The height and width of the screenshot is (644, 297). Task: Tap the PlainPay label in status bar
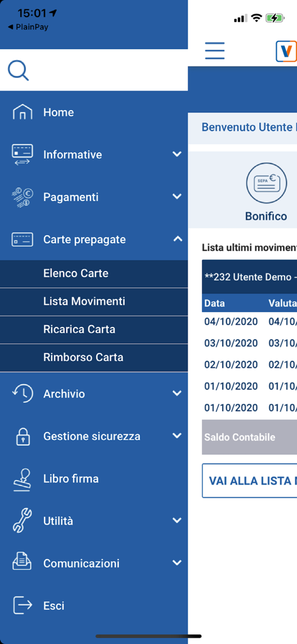[x=32, y=28]
